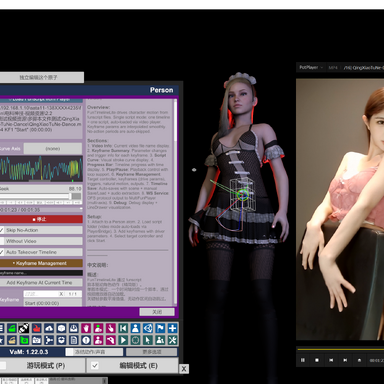Click the cloud upload icon
Viewport: 384px width, 384px height.
pos(49,328)
